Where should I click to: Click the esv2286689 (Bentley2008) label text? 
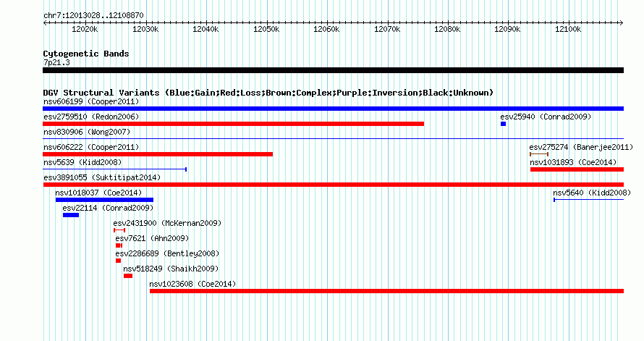pos(168,253)
